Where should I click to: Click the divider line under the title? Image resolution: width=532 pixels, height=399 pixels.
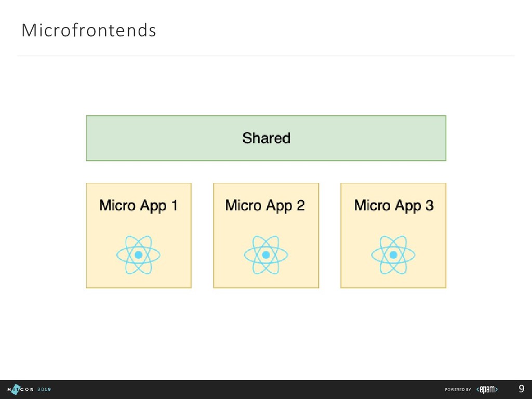[x=266, y=55]
